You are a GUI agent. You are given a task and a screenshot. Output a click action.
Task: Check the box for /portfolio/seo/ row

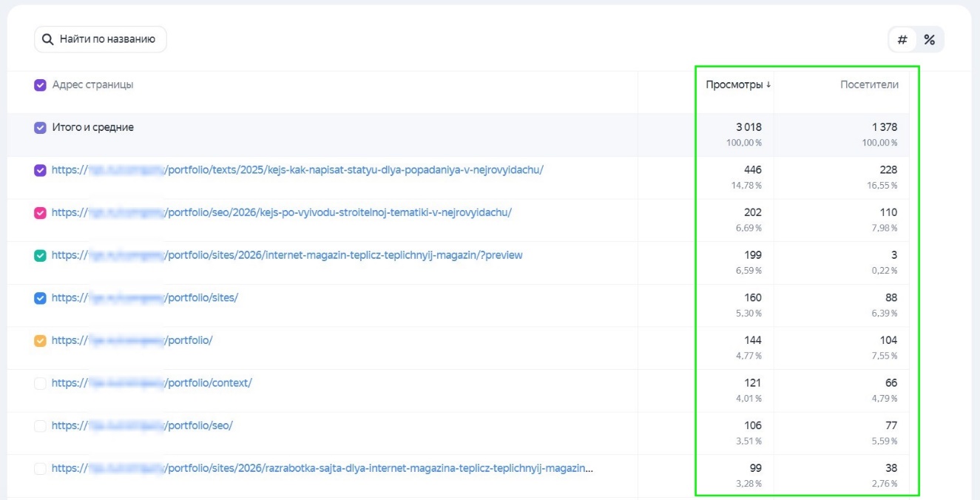(x=41, y=426)
